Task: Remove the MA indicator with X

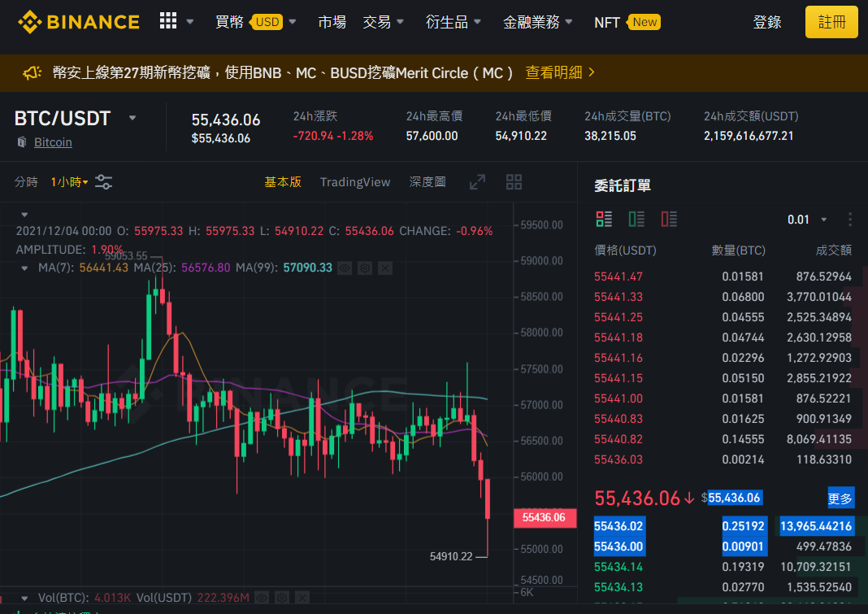Action: pyautogui.click(x=385, y=268)
